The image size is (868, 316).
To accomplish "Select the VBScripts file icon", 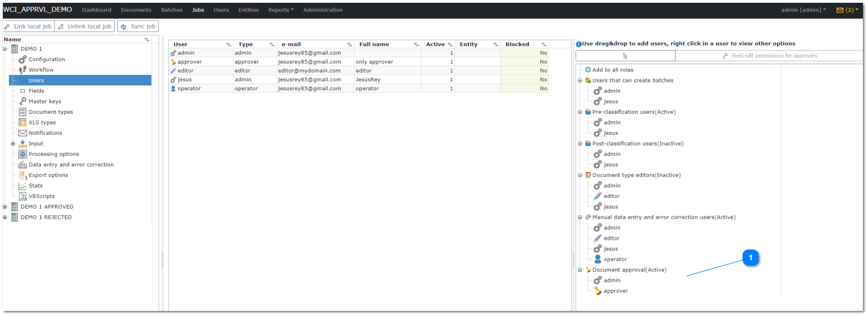I will 23,196.
